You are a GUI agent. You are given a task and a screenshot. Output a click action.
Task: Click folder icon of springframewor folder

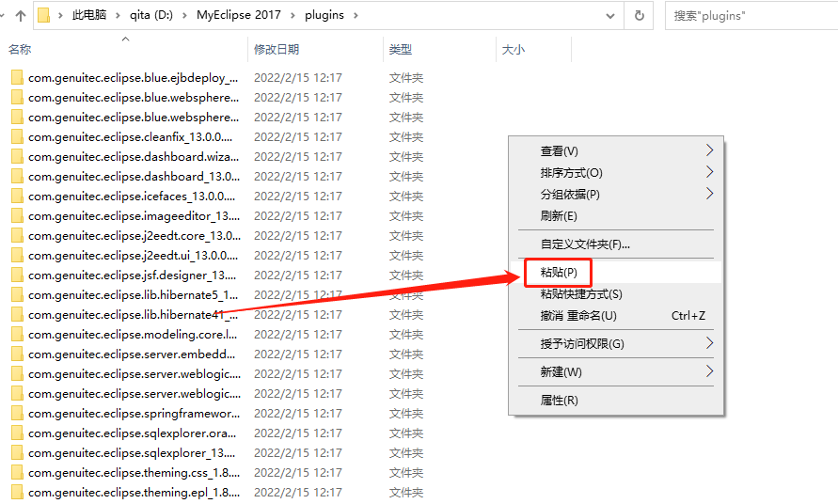point(17,413)
